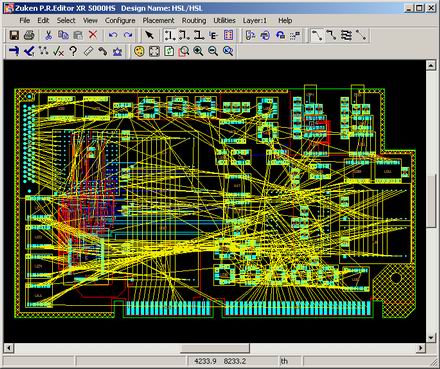The width and height of the screenshot is (440, 369).
Task: Select the second angled segment routing icon
Action: [x=331, y=35]
